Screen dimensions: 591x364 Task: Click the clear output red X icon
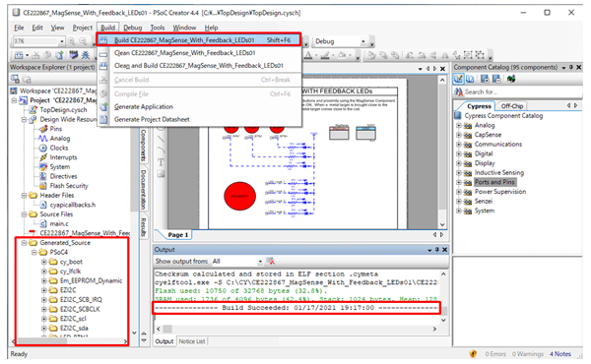click(x=270, y=261)
